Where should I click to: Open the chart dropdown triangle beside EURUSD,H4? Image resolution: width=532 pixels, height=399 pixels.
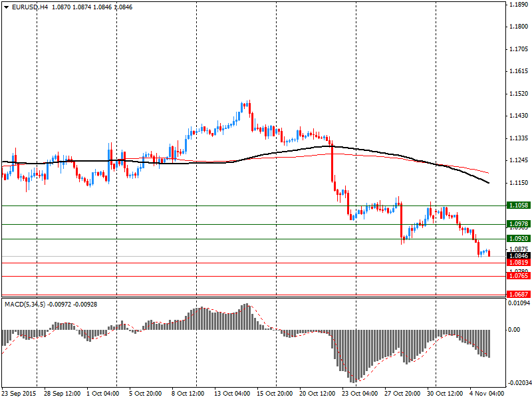tap(7, 7)
